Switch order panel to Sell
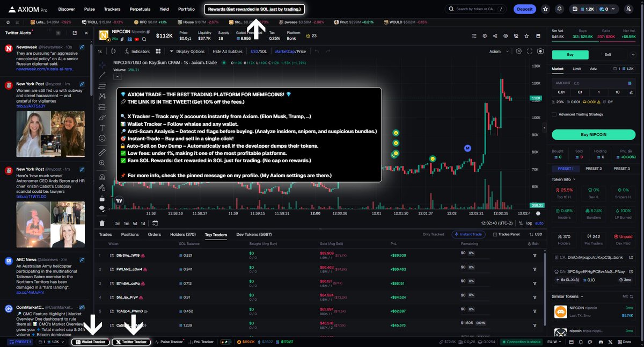Screen dimensions: 644x347 click(608, 54)
